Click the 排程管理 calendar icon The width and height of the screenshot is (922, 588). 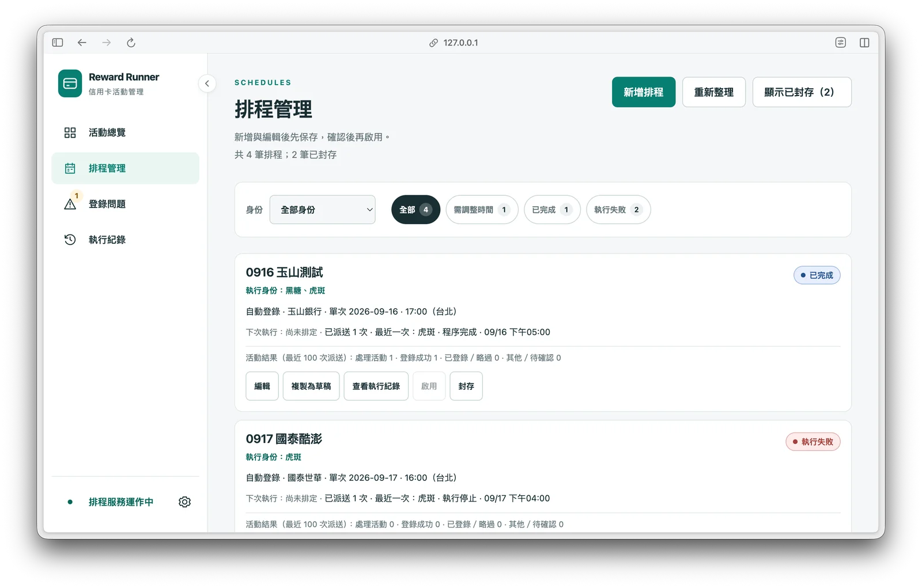click(70, 168)
